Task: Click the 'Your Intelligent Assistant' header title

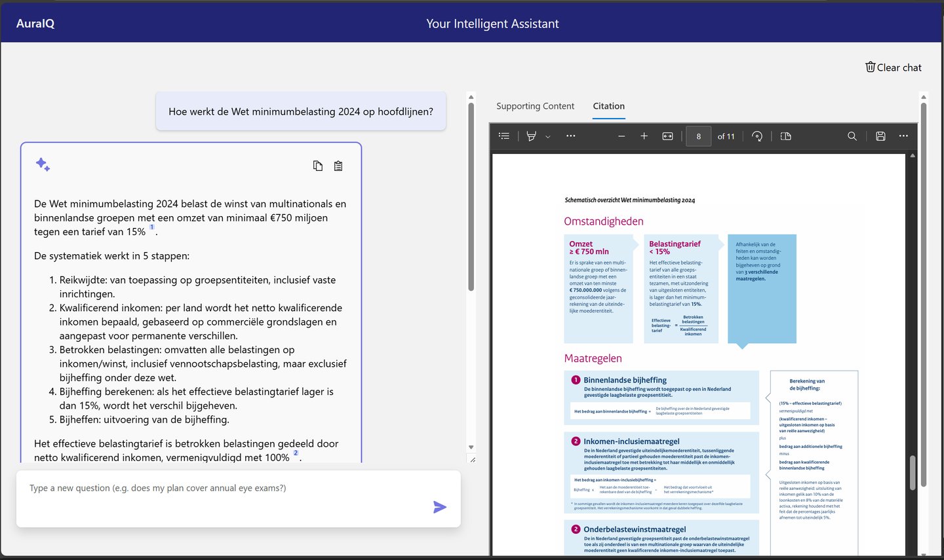Action: (x=492, y=24)
